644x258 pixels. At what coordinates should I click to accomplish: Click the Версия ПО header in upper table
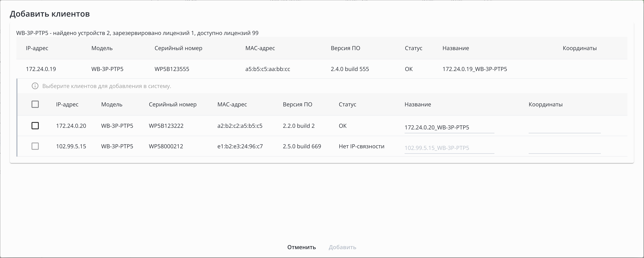345,48
